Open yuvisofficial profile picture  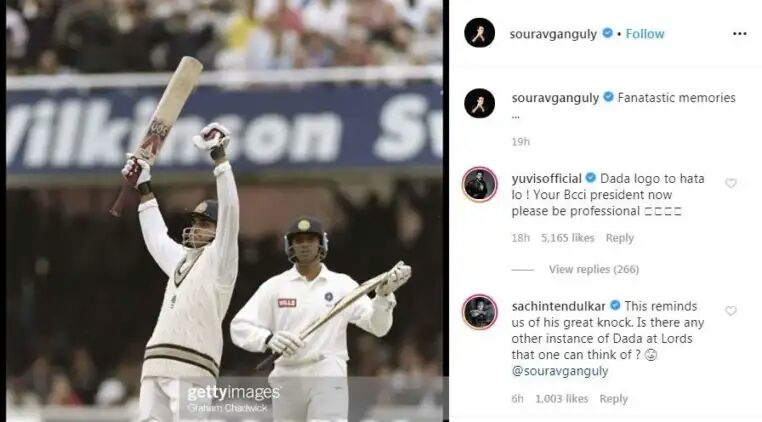click(480, 184)
